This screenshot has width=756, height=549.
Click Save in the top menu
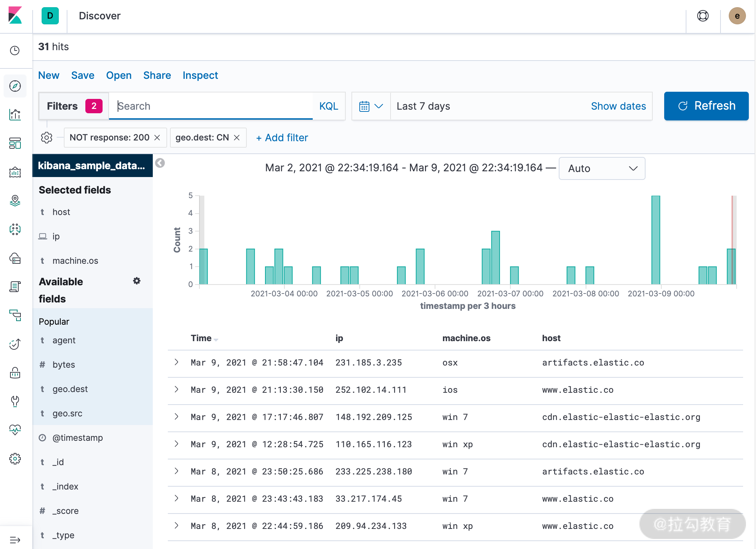point(83,75)
